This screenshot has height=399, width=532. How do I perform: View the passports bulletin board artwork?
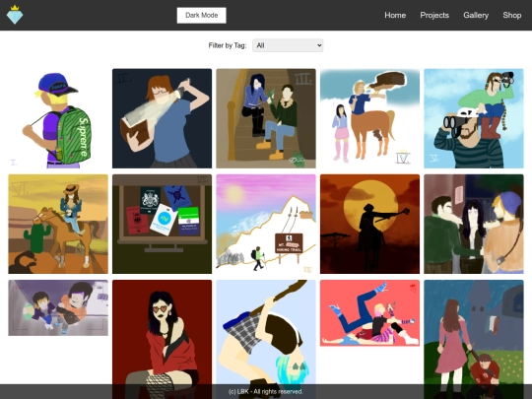tap(163, 224)
